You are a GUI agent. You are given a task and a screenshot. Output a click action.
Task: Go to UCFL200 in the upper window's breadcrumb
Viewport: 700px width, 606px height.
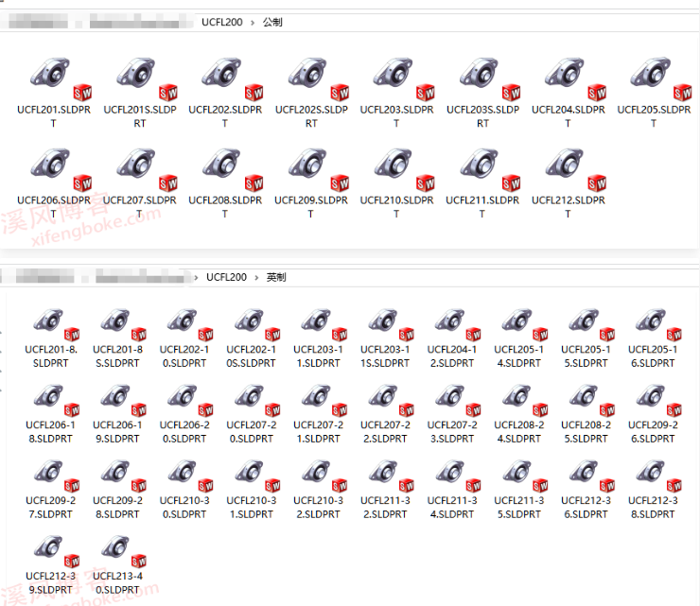[x=222, y=22]
